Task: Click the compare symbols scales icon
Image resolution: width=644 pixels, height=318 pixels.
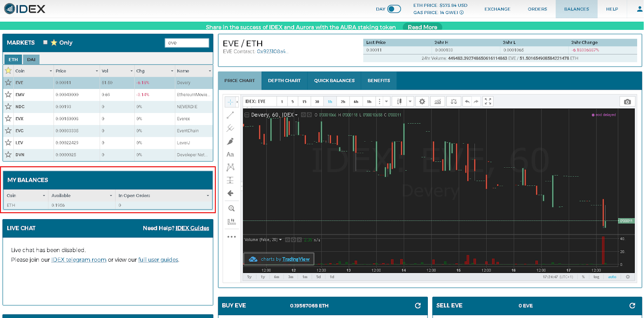Action: click(x=454, y=102)
